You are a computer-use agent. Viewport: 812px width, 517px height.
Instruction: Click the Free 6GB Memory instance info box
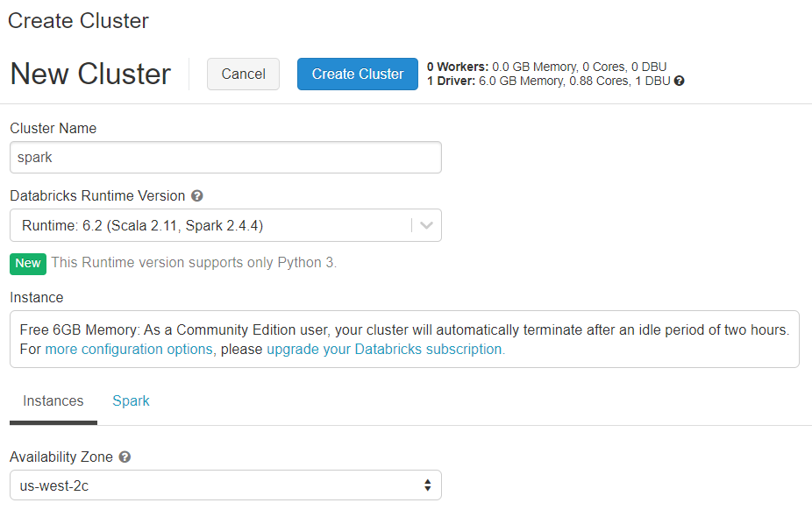404,339
